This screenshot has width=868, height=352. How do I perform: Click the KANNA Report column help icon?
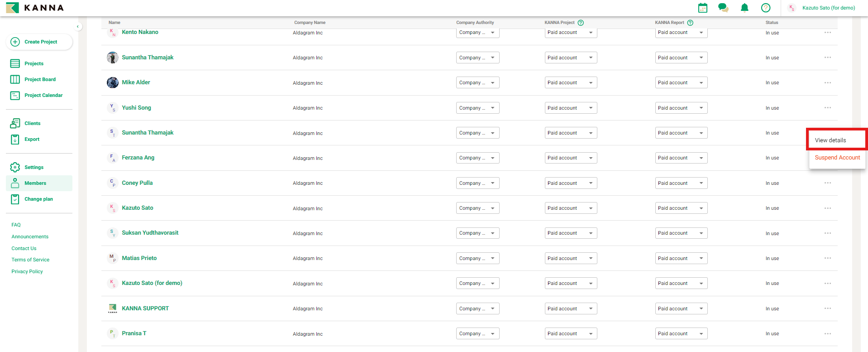point(690,23)
